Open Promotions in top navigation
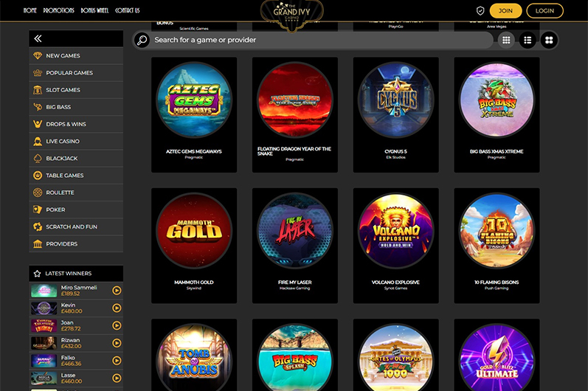Image resolution: width=588 pixels, height=391 pixels. click(x=58, y=10)
